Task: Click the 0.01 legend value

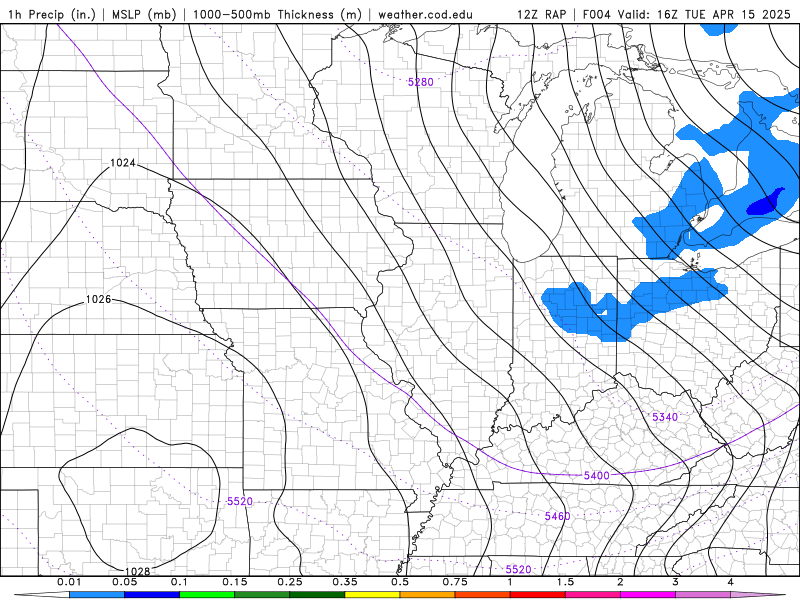Action: pyautogui.click(x=69, y=582)
